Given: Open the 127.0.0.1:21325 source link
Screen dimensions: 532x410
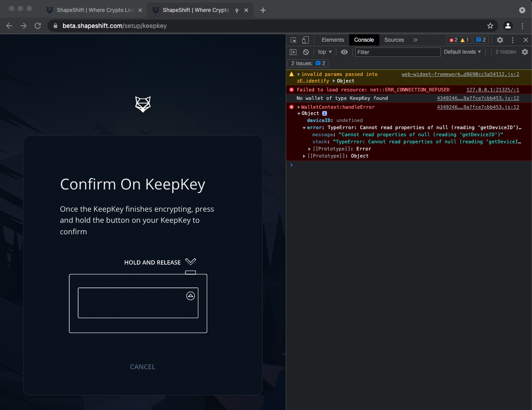Looking at the screenshot, I should click(493, 90).
